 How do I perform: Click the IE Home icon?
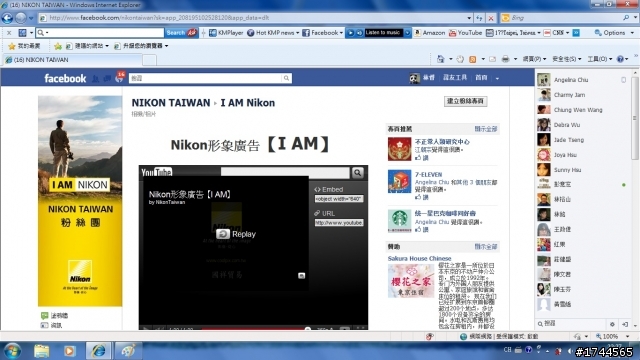point(440,59)
